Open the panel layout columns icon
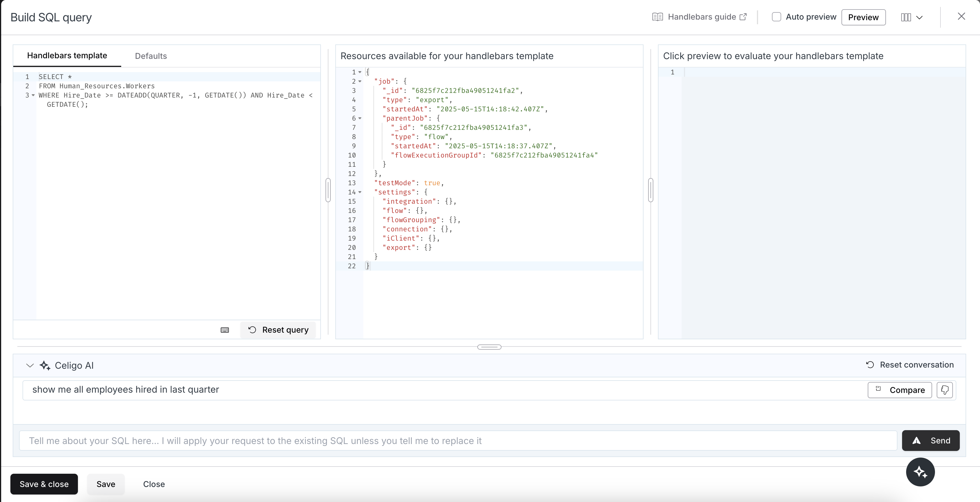Image resolution: width=980 pixels, height=502 pixels. click(906, 18)
